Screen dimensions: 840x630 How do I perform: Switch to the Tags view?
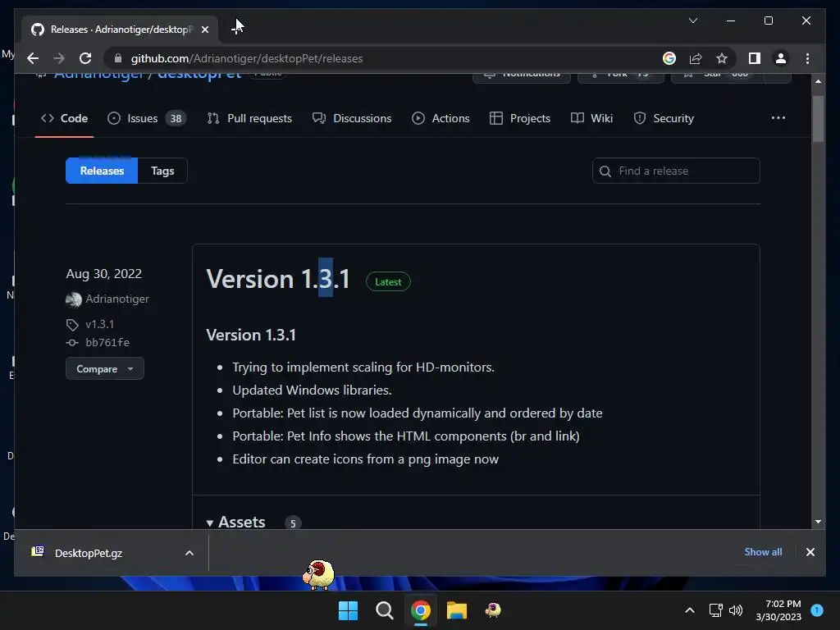(x=162, y=171)
